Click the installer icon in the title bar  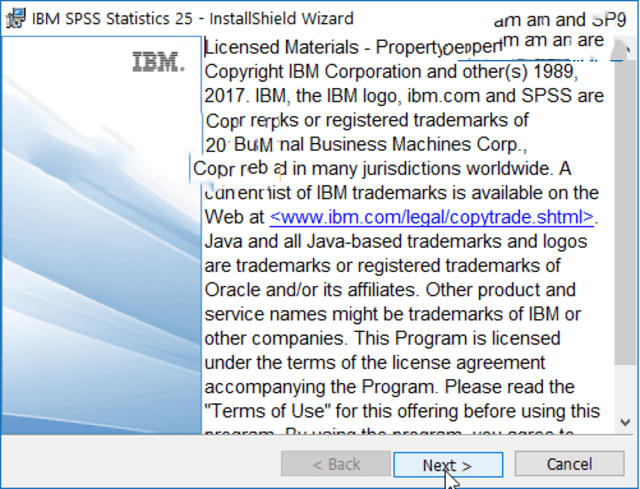[x=16, y=18]
